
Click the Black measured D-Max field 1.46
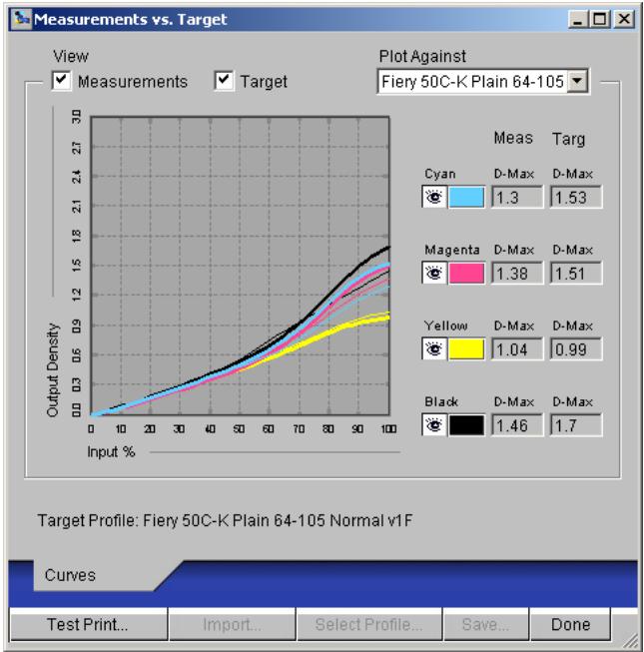(517, 425)
